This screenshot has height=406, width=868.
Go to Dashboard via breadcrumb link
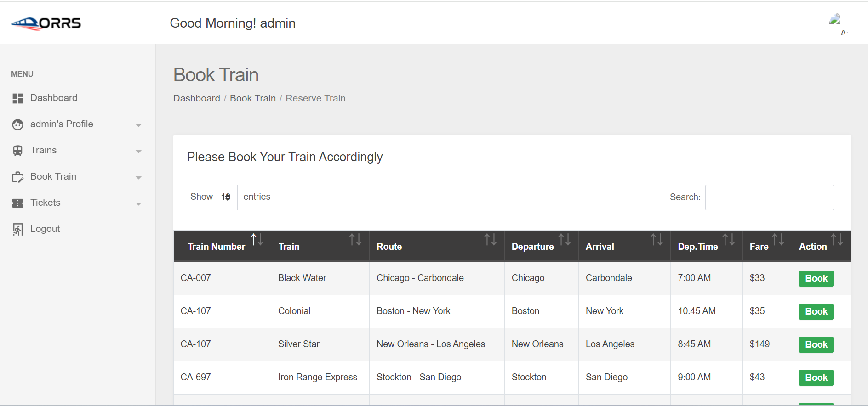(197, 98)
